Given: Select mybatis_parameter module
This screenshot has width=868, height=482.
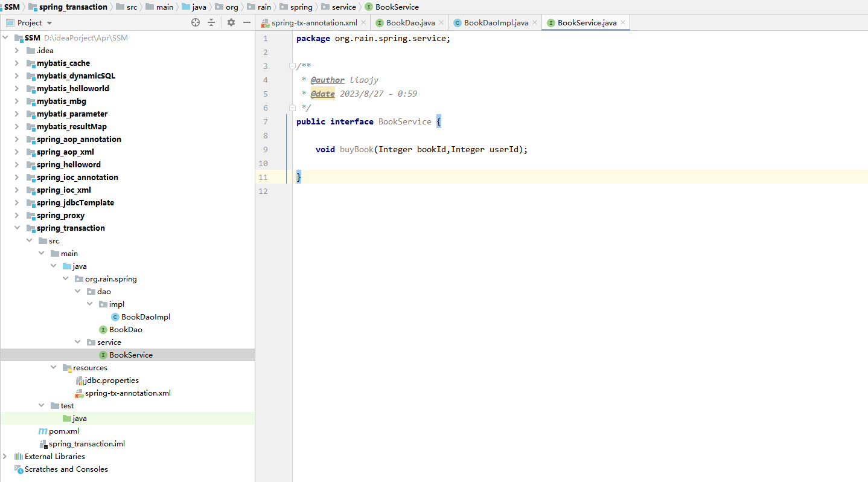Looking at the screenshot, I should point(72,114).
